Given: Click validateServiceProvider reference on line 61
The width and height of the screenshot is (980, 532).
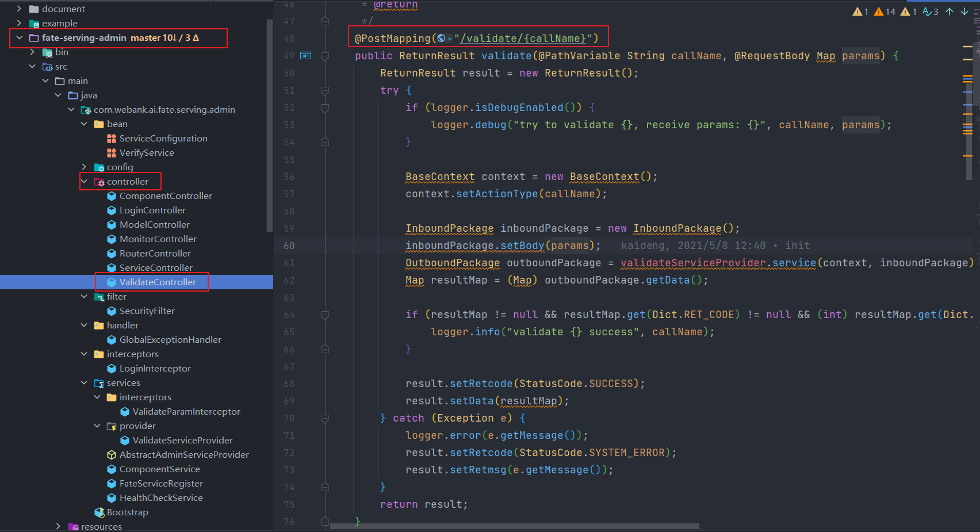Looking at the screenshot, I should (693, 263).
